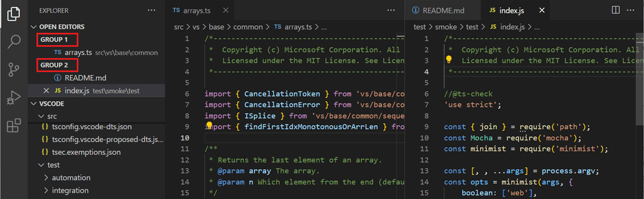This screenshot has height=199, width=644.
Task: Click GROUP 1 header in Open Editors
Action: pyautogui.click(x=54, y=39)
